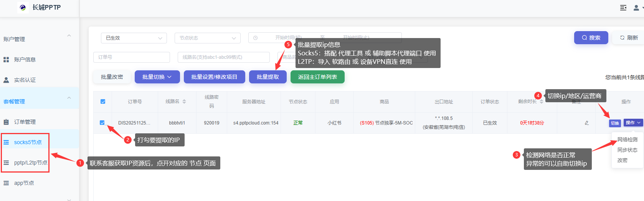Click the 开始时间(起) date field
The image size is (644, 201).
click(288, 38)
